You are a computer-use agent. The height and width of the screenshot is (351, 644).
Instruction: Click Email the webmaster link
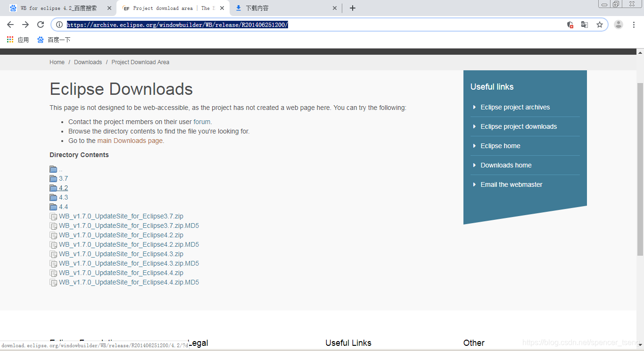point(512,185)
